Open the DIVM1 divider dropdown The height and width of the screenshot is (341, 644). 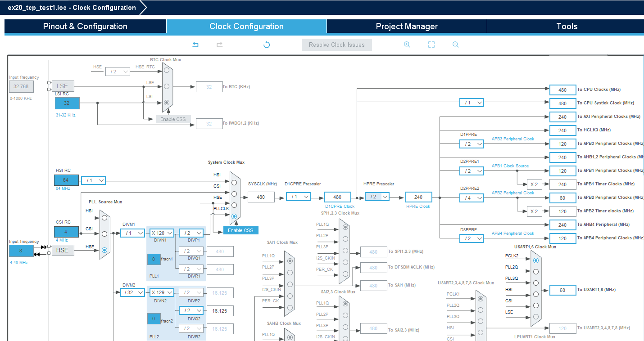coord(133,233)
